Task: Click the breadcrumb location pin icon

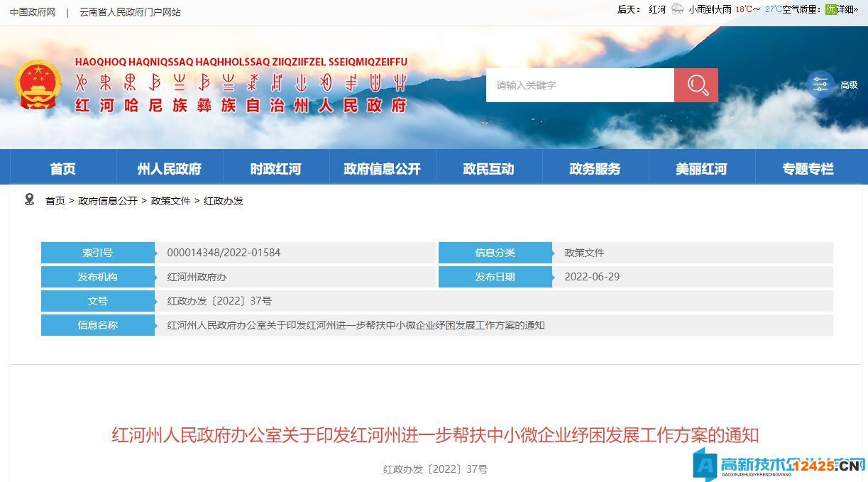Action: 29,199
